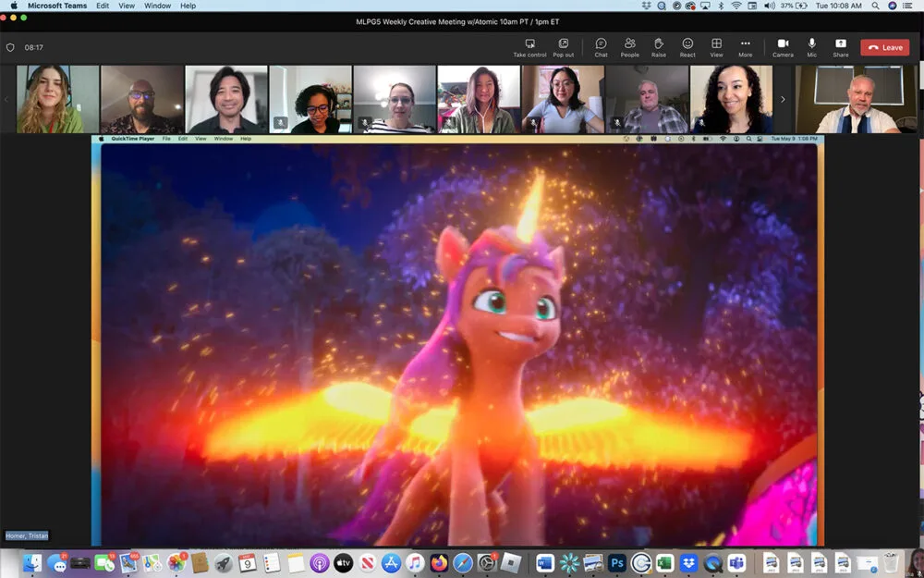The height and width of the screenshot is (578, 924).
Task: Open the Wi-Fi status menu
Action: 736,6
